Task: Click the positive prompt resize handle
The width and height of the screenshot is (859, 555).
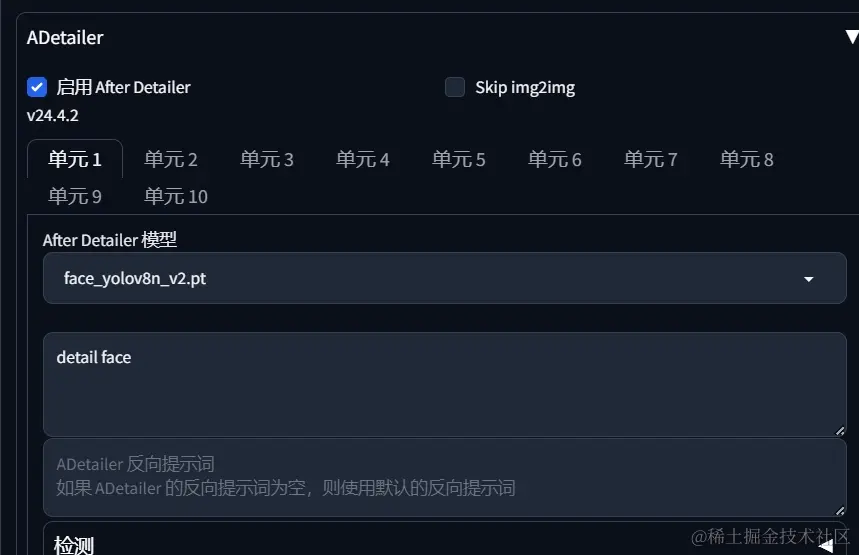Action: pos(840,431)
